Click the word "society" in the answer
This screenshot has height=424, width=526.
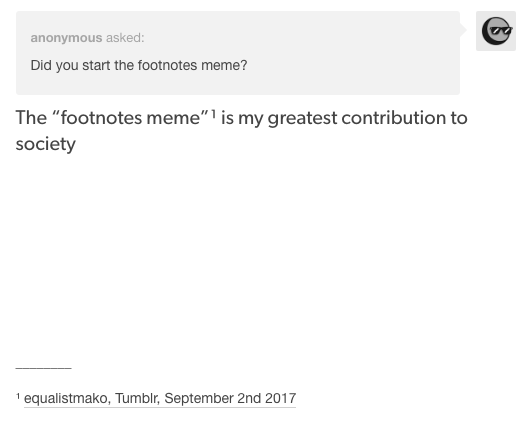click(46, 144)
